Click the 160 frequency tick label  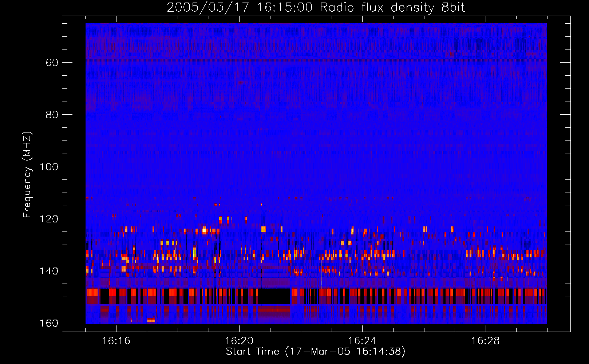(x=49, y=323)
